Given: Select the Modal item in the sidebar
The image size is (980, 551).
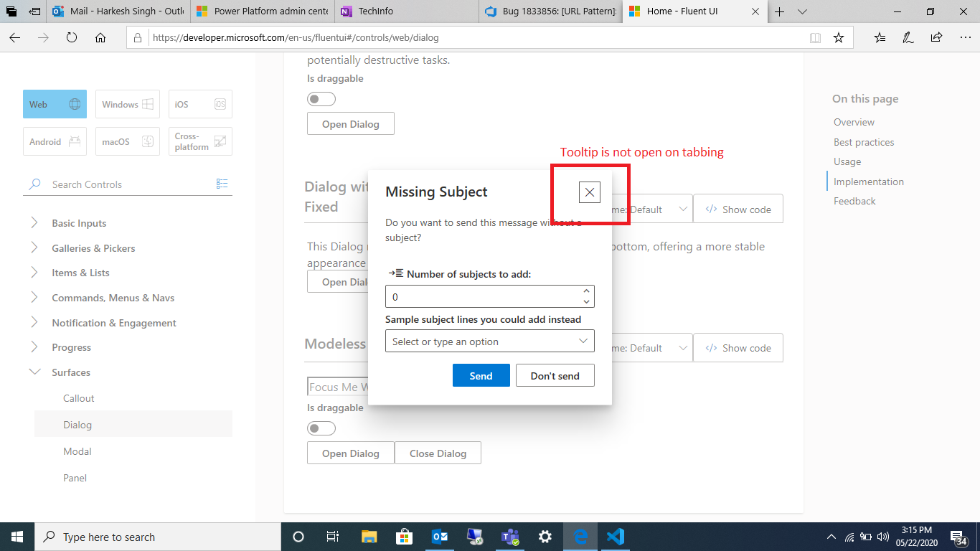Looking at the screenshot, I should pyautogui.click(x=77, y=451).
